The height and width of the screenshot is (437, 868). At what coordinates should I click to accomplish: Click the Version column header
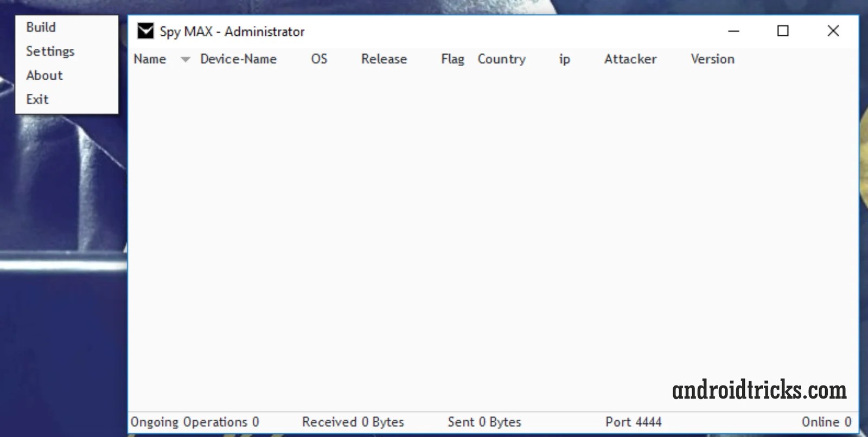[x=712, y=59]
